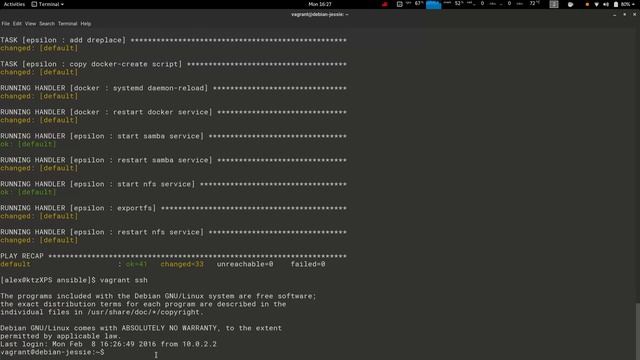The image size is (640, 360).
Task: Open the Edit menu
Action: [17, 24]
